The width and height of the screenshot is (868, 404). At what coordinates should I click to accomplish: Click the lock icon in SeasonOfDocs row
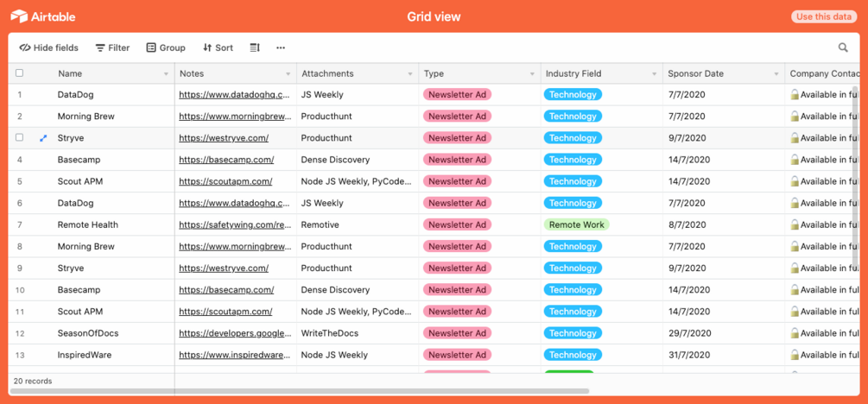click(x=795, y=333)
